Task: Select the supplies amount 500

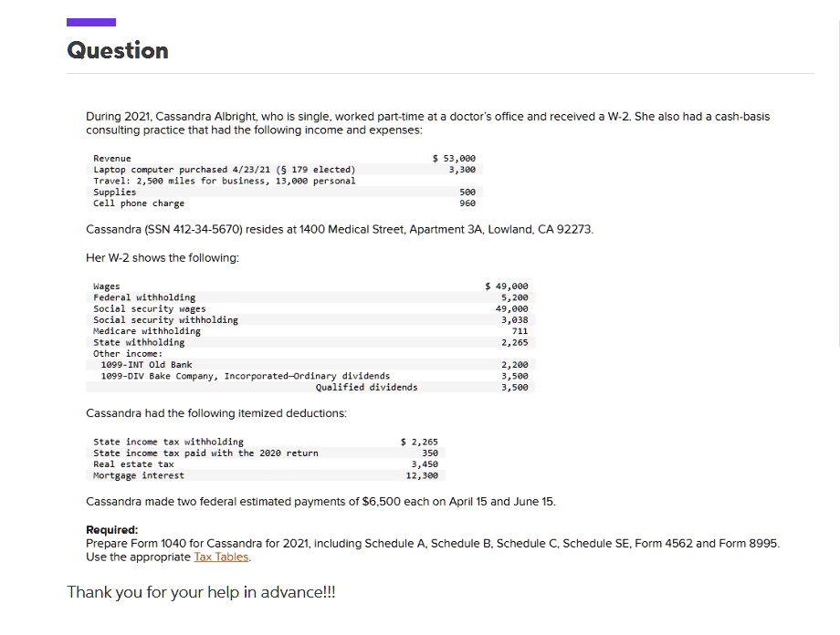Action: tap(467, 193)
